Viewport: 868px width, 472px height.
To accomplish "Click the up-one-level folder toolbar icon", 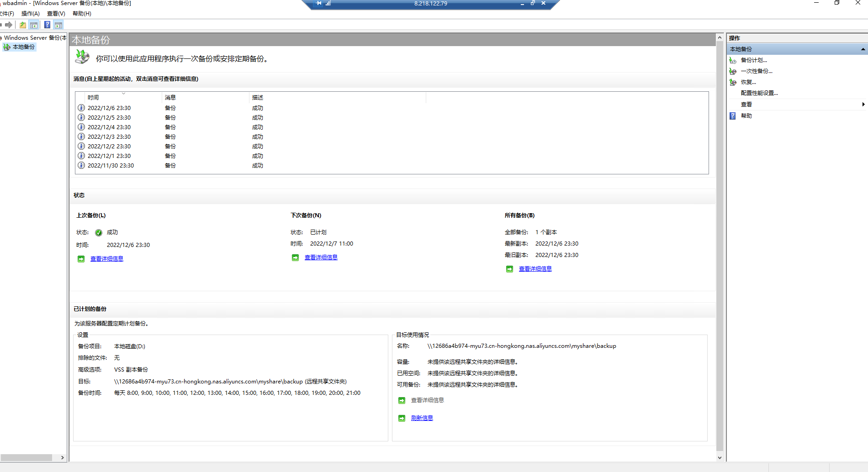I will (x=23, y=25).
